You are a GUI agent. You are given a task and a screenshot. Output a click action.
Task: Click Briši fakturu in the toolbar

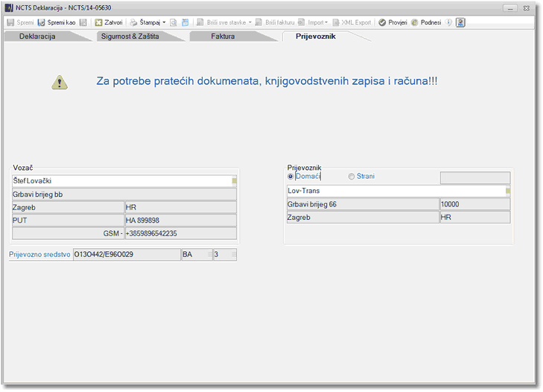pos(275,22)
